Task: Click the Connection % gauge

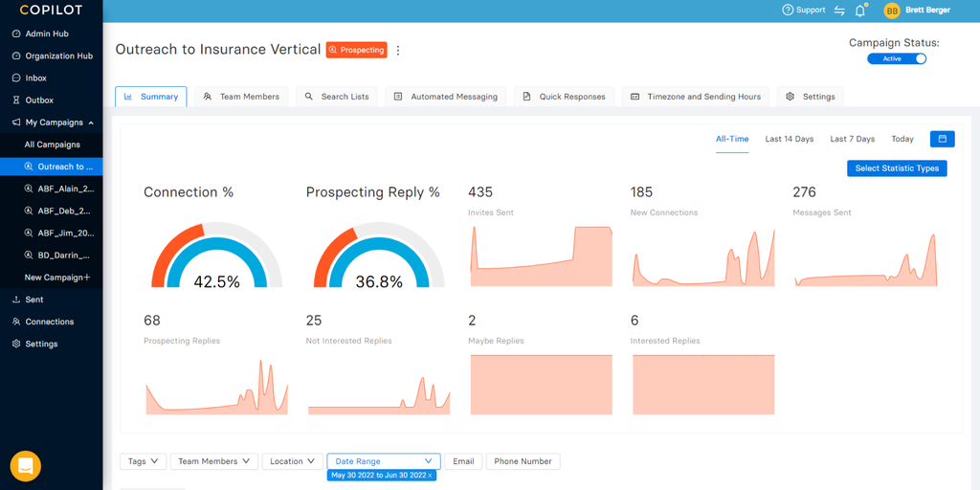Action: click(216, 255)
